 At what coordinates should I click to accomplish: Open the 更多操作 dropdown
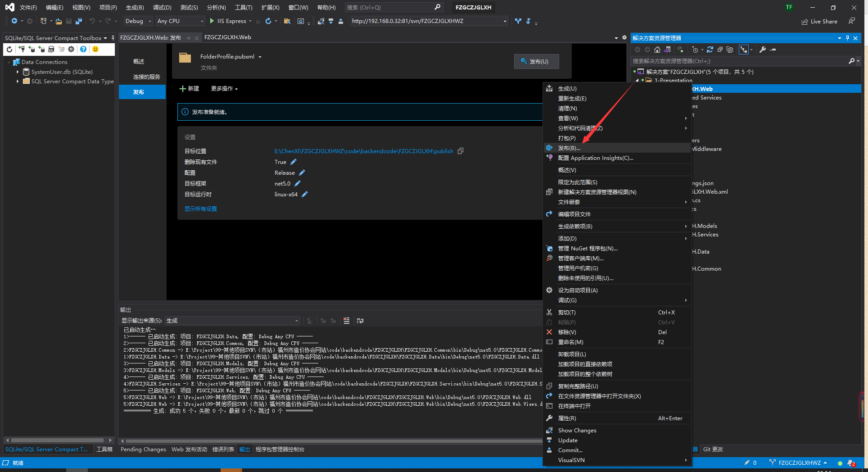pyautogui.click(x=224, y=89)
